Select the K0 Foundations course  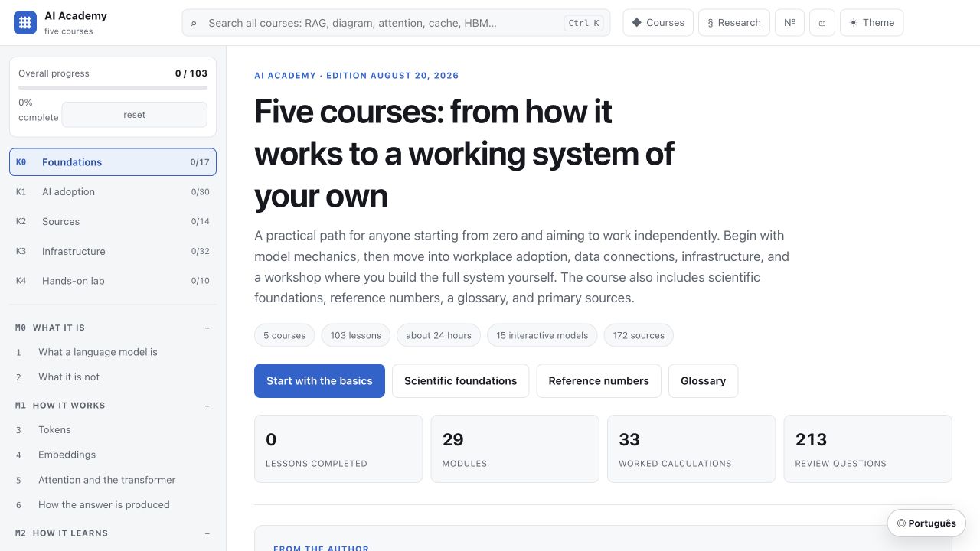click(x=113, y=162)
